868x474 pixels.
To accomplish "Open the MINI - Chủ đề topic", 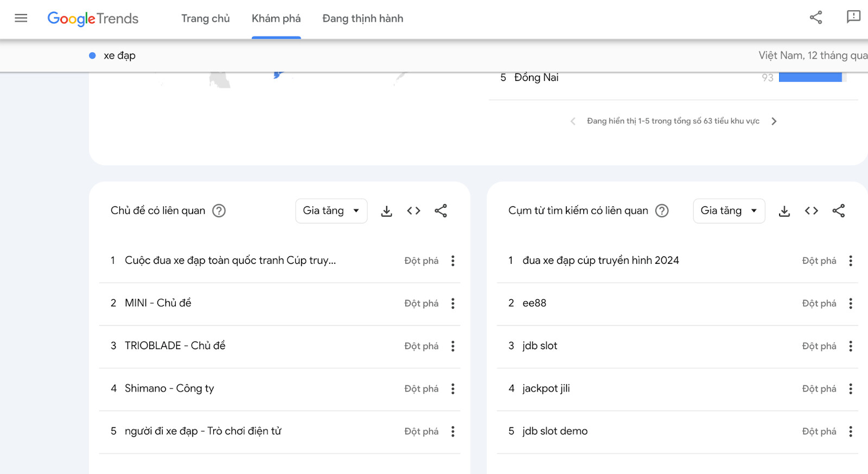I will coord(158,303).
